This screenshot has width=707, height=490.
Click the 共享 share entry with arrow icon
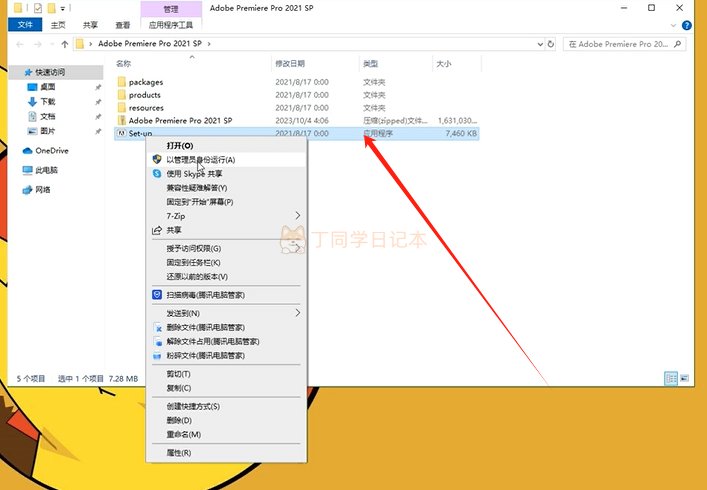(226, 230)
